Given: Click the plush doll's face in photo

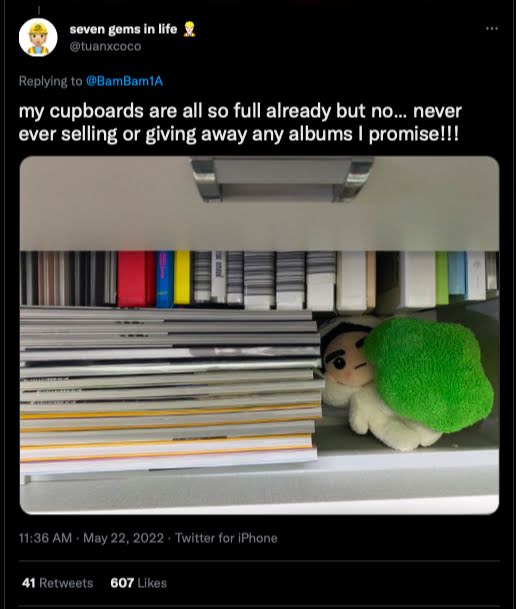Looking at the screenshot, I should pos(346,363).
